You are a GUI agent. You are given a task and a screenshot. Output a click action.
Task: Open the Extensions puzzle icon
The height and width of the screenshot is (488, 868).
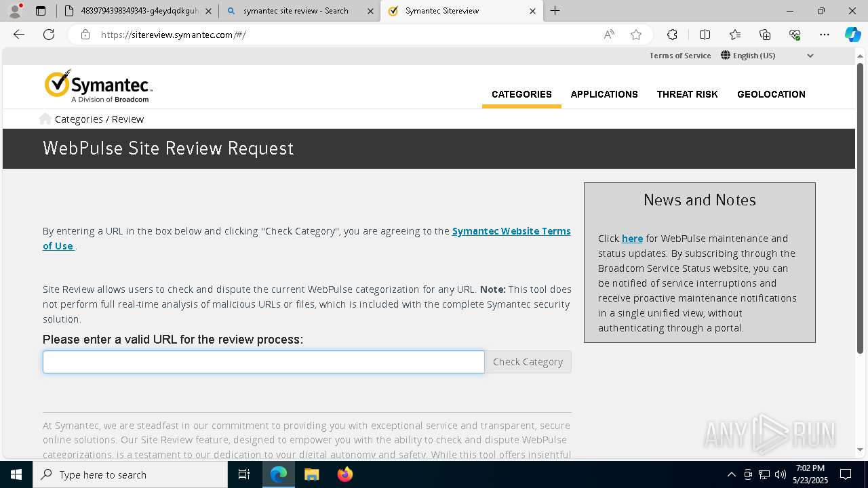point(672,35)
